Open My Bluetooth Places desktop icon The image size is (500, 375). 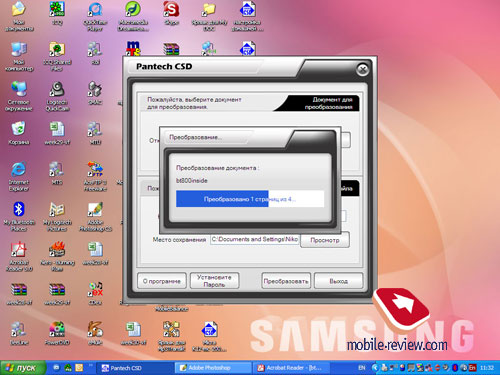(x=19, y=216)
